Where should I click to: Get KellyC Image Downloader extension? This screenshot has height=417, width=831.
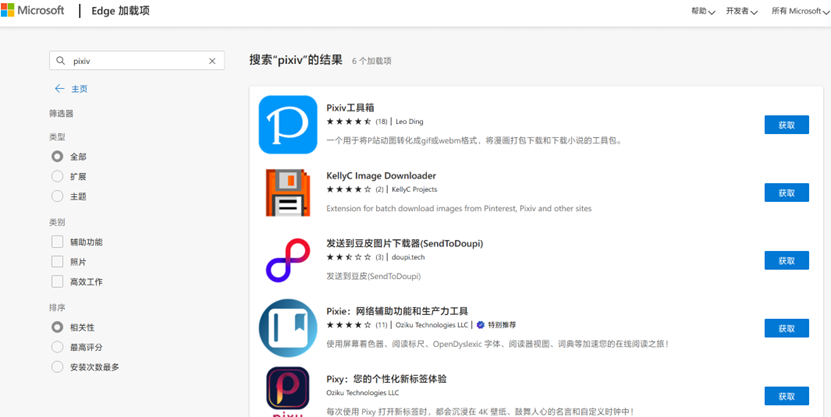(786, 193)
